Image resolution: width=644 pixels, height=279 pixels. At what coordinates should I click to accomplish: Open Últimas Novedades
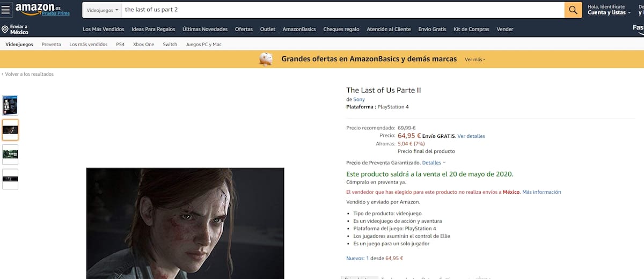coord(205,29)
